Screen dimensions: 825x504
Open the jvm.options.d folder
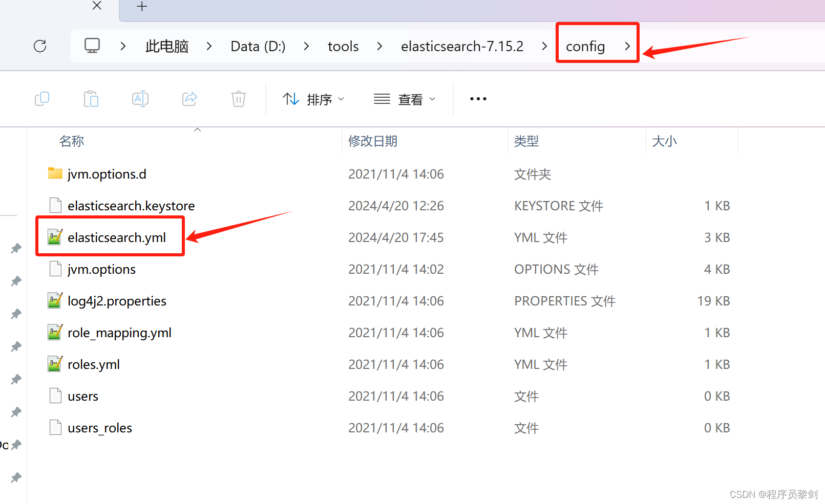pyautogui.click(x=107, y=174)
